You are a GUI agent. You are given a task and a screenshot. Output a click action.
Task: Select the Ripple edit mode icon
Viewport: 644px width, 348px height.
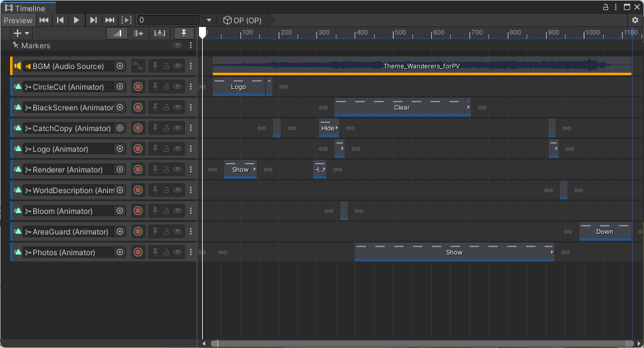click(139, 33)
